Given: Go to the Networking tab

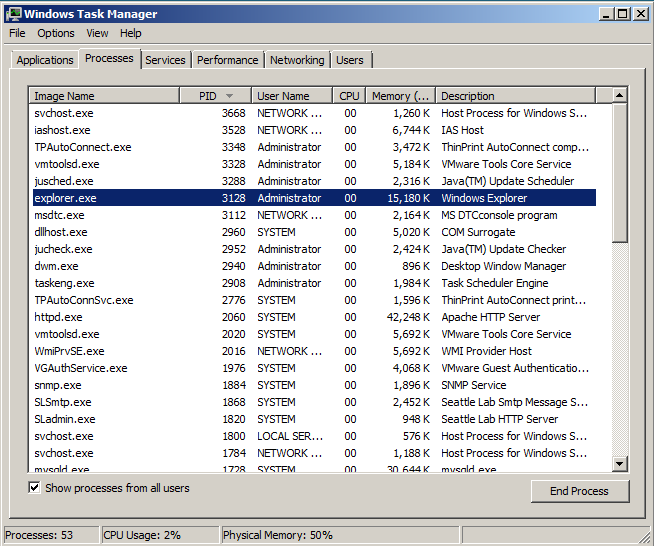Looking at the screenshot, I should pos(297,60).
